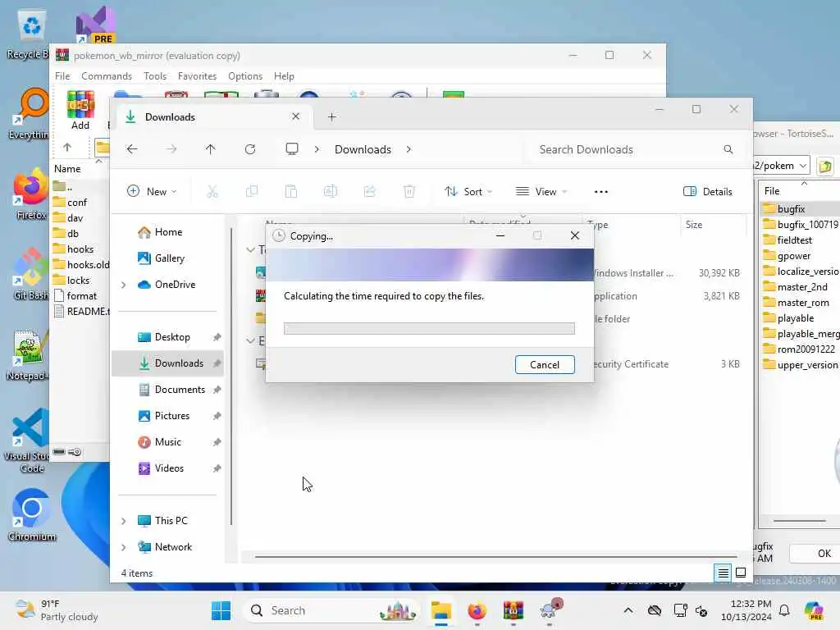
Task: Open URL dropdown in TortoiseSVN browser
Action: (802, 166)
